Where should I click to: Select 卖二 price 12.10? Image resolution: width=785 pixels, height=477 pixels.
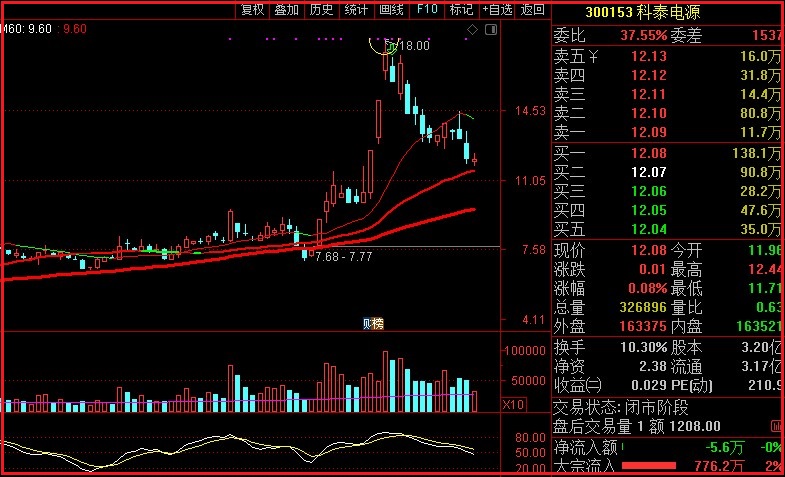649,113
